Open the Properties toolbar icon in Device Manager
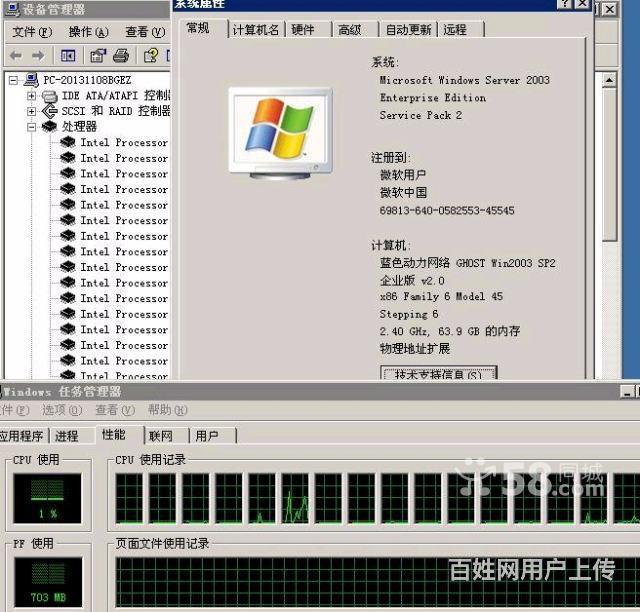This screenshot has width=640, height=612. [98, 55]
